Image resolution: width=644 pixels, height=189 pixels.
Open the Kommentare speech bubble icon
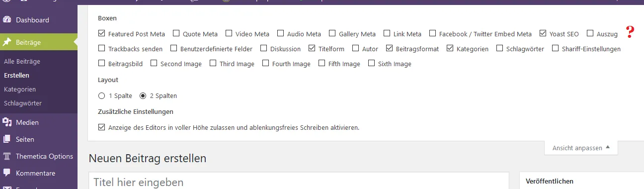pyautogui.click(x=7, y=173)
